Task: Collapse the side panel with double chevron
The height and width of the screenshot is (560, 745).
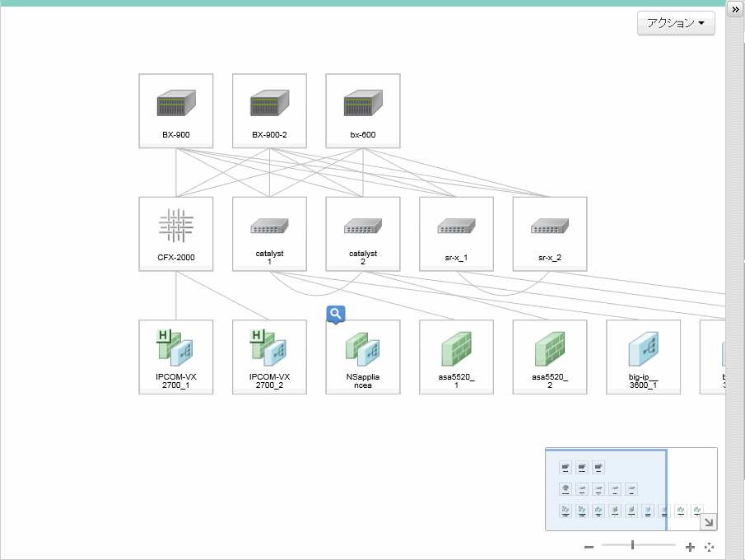Action: coord(735,9)
